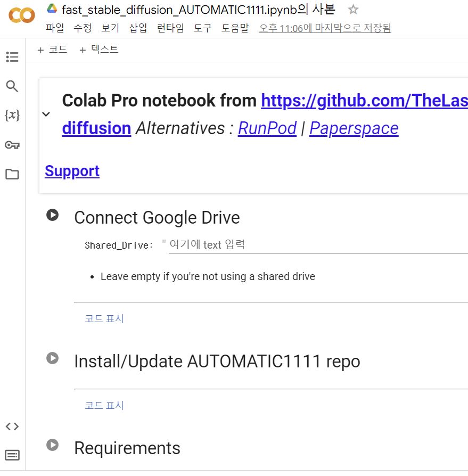The height and width of the screenshot is (476, 468).
Task: Open the 도움말 menu
Action: tap(235, 28)
